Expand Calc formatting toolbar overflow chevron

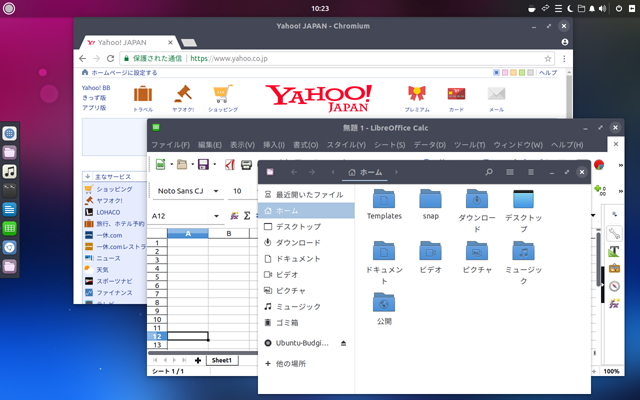[x=620, y=191]
